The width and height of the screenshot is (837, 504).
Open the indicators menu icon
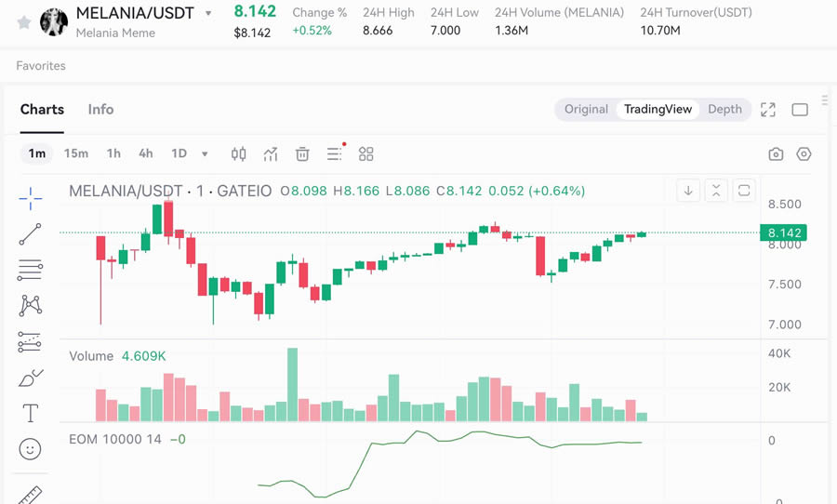[271, 154]
